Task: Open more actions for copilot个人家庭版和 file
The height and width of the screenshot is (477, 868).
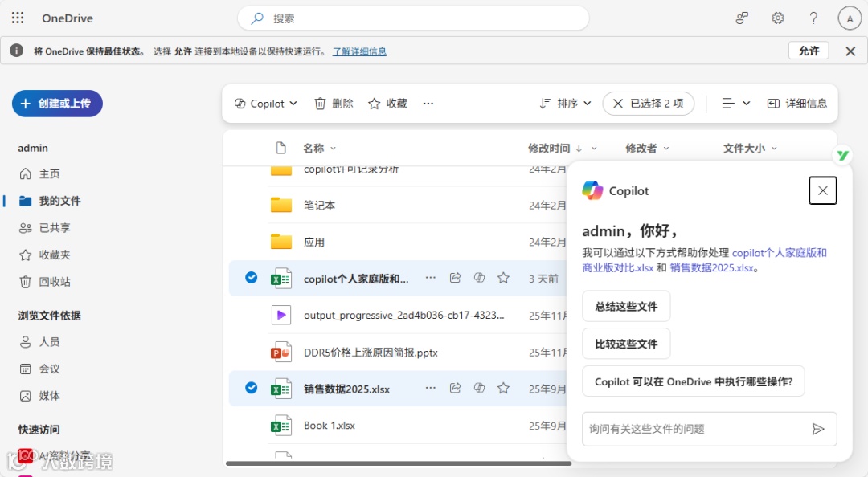Action: [430, 278]
